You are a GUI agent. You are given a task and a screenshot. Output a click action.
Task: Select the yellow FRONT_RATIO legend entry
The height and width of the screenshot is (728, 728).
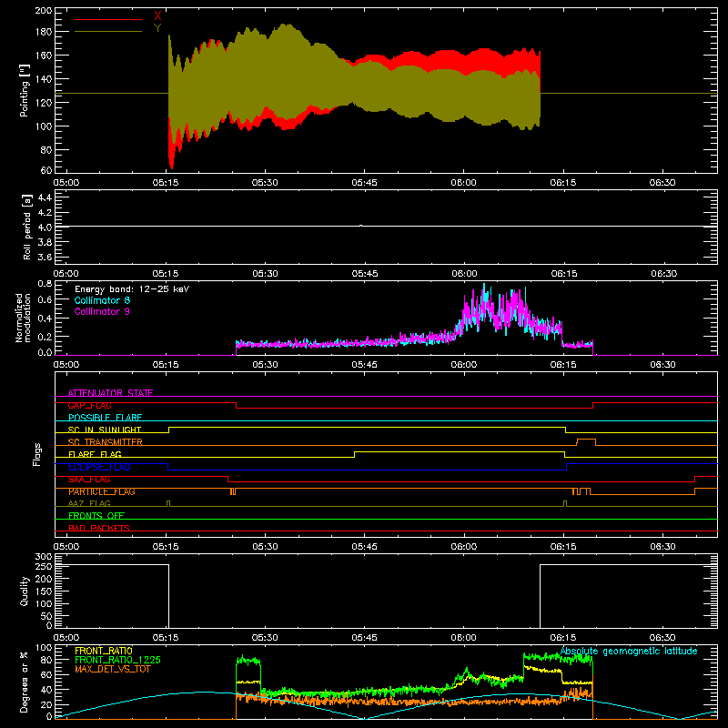point(104,651)
